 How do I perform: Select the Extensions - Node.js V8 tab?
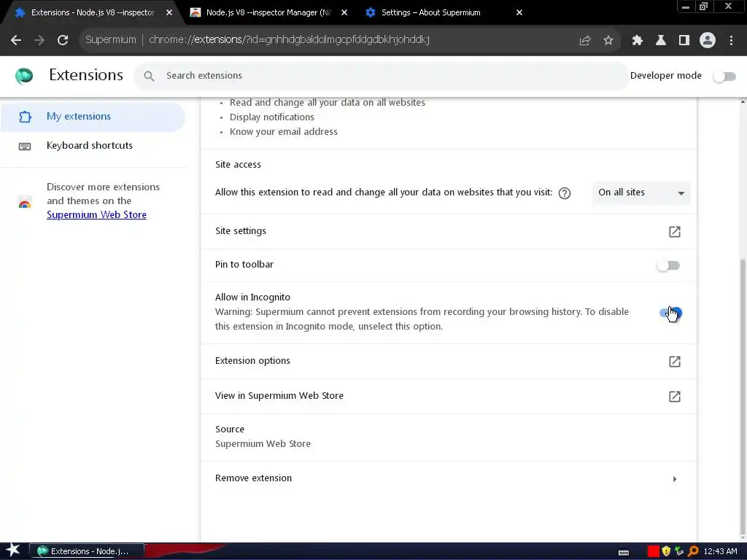click(x=93, y=13)
